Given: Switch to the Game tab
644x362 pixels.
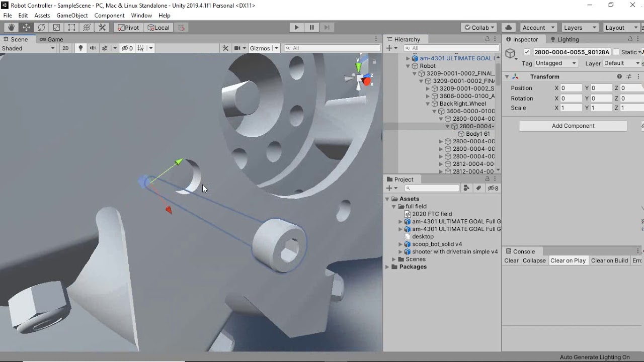Looking at the screenshot, I should click(51, 39).
